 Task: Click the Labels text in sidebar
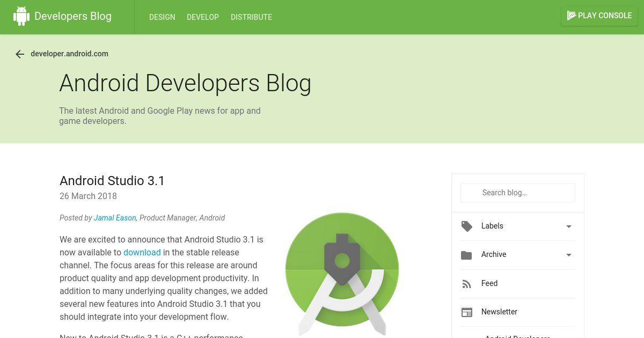492,226
